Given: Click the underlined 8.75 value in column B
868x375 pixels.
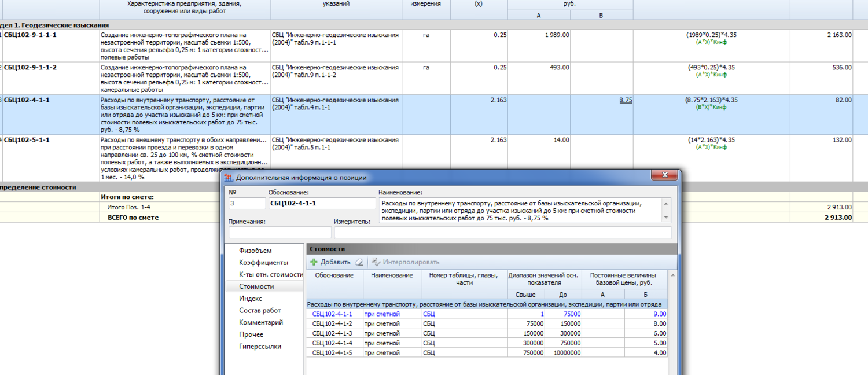Looking at the screenshot, I should (x=625, y=100).
